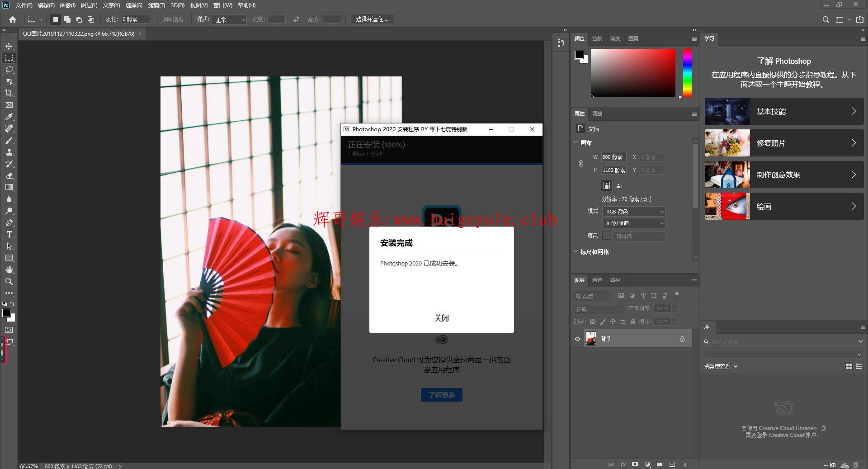Toggle the link width and height icon

(x=581, y=163)
